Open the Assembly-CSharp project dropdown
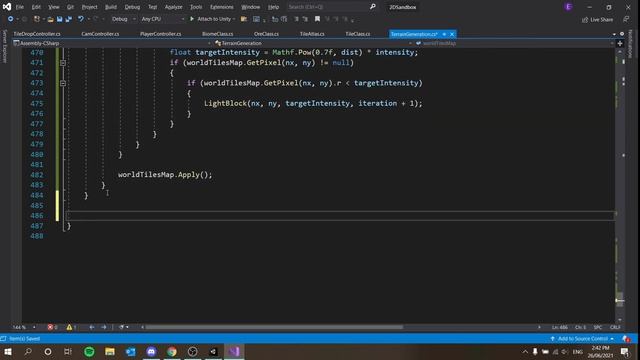The image size is (640, 360). point(112,43)
